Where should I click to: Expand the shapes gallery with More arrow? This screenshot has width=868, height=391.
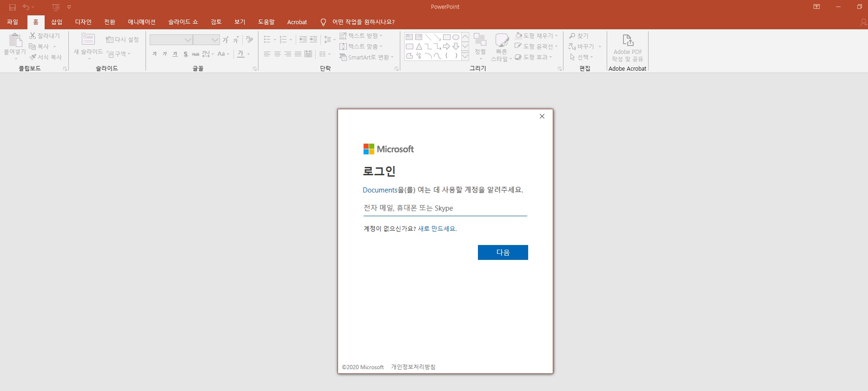(465, 56)
